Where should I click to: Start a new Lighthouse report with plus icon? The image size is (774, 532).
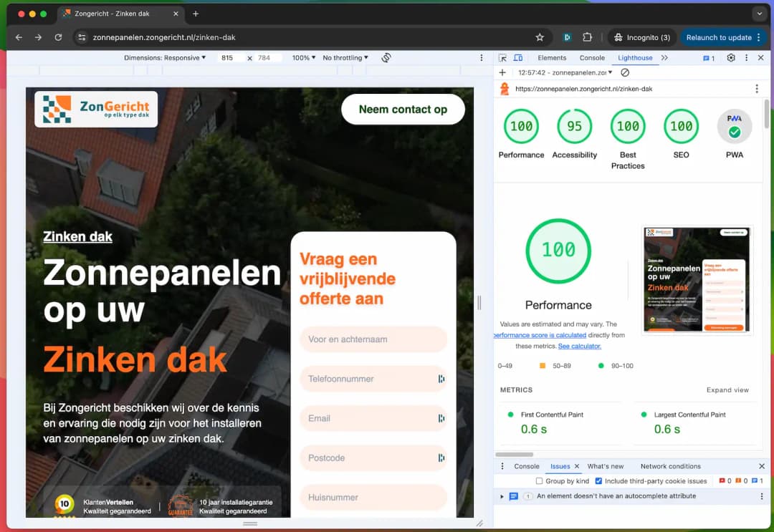(x=502, y=72)
